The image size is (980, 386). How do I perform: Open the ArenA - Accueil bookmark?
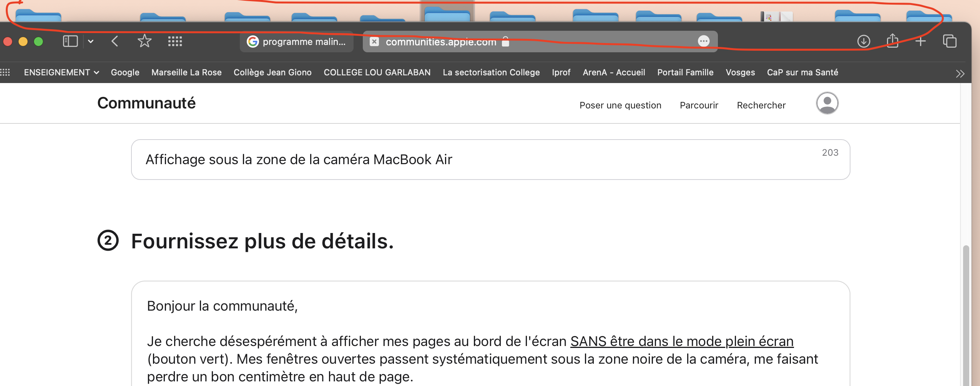coord(614,72)
